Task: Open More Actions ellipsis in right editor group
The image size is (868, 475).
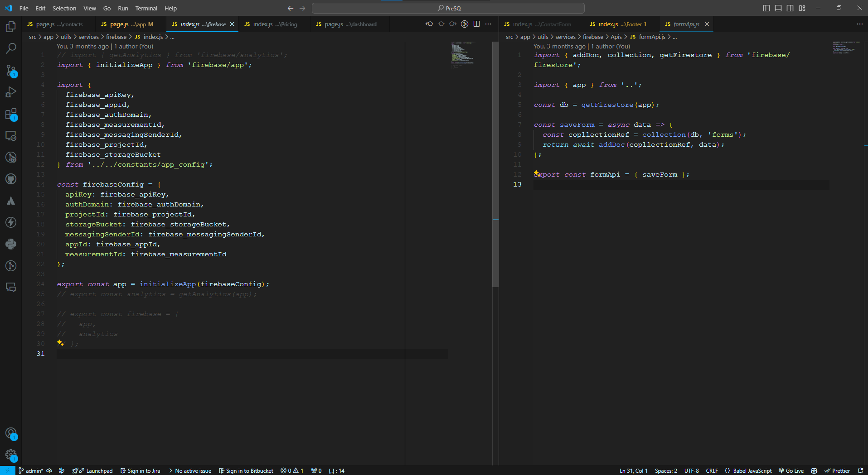Action: (860, 24)
